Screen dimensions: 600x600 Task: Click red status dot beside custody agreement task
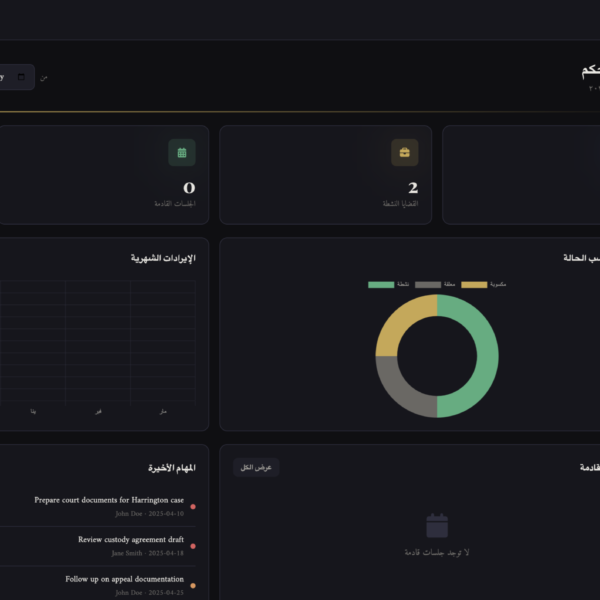point(193,546)
